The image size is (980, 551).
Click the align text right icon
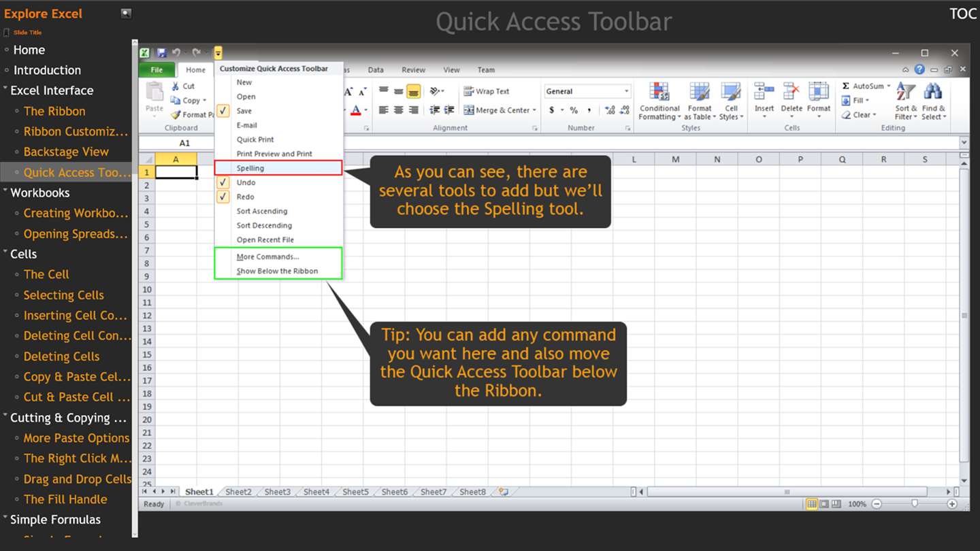[x=413, y=110]
